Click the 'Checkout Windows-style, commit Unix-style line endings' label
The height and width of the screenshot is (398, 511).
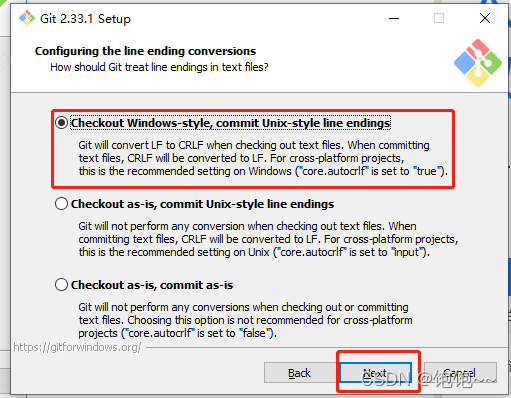pyautogui.click(x=230, y=123)
